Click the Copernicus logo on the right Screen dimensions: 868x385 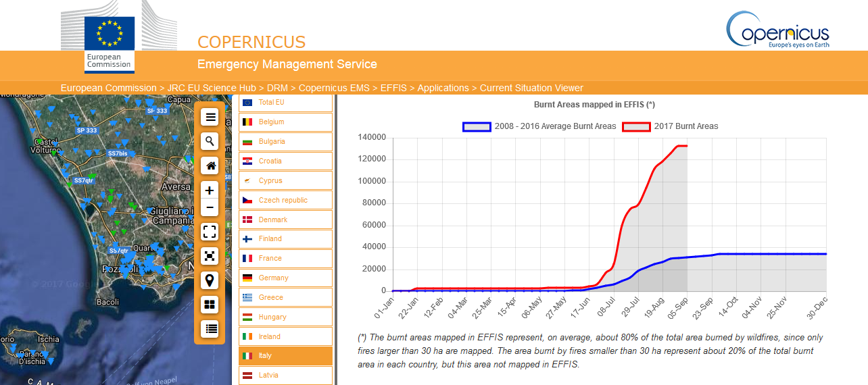778,30
